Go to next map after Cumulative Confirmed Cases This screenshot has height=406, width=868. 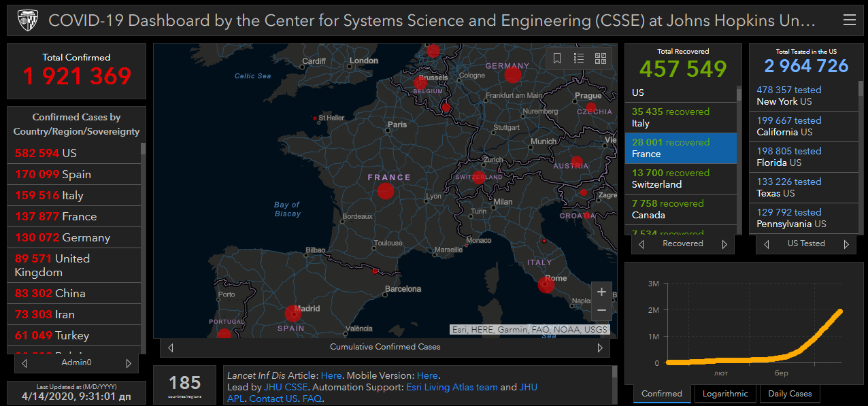coord(600,348)
